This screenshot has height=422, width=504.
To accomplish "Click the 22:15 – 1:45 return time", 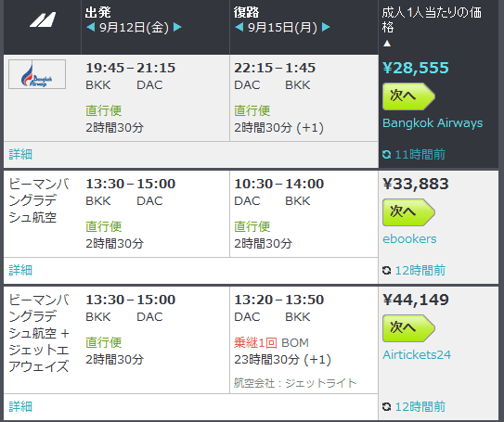I will point(275,68).
